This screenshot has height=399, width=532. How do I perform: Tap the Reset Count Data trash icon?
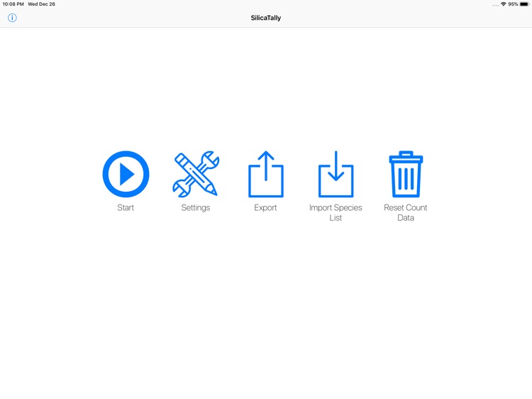pyautogui.click(x=406, y=174)
